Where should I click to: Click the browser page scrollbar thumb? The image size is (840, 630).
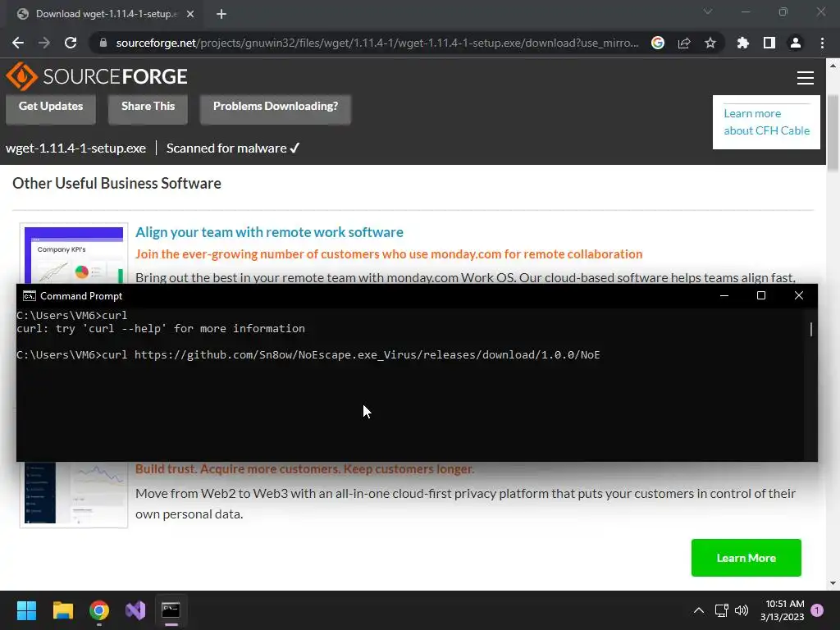(833, 134)
